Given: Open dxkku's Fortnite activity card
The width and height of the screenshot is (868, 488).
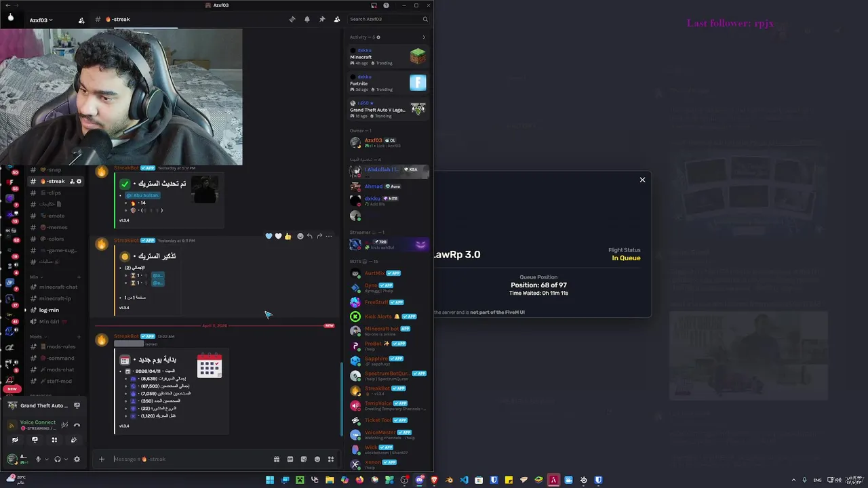Looking at the screenshot, I should (x=388, y=83).
